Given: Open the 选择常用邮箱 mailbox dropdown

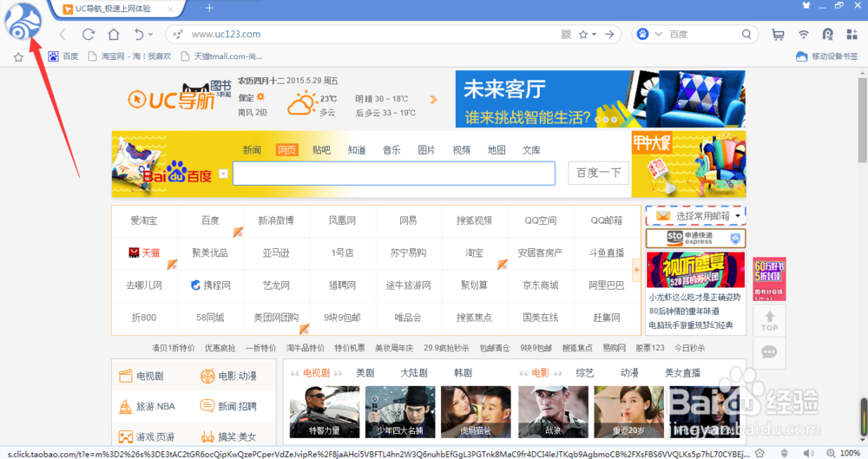Looking at the screenshot, I should click(695, 216).
